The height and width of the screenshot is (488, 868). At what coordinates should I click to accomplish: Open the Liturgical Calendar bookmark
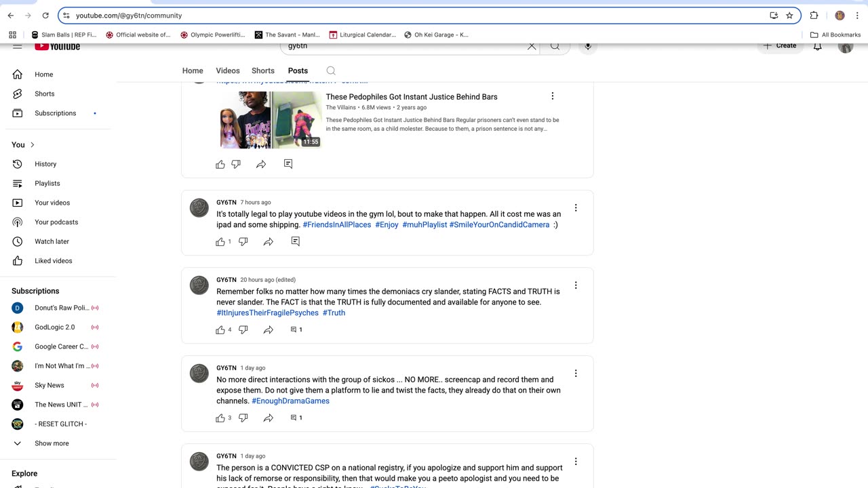click(362, 35)
